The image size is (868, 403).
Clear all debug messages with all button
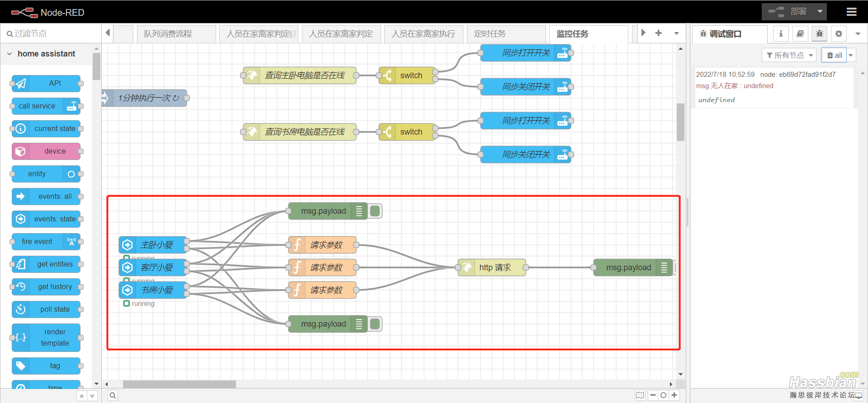pos(834,55)
